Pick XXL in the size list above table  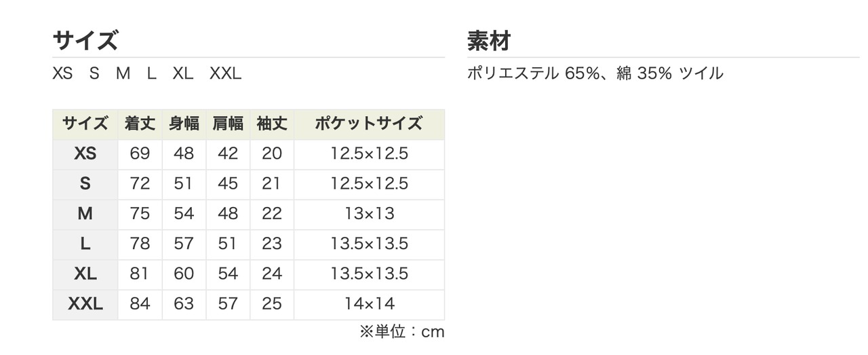225,73
